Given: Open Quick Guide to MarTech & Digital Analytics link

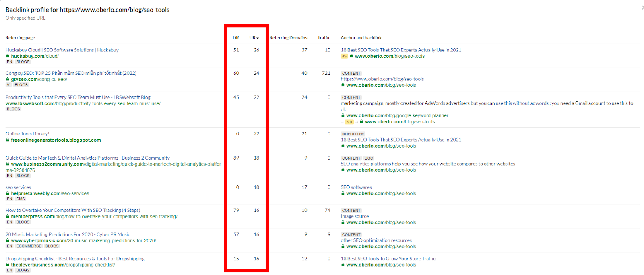Looking at the screenshot, I should click(x=88, y=158).
